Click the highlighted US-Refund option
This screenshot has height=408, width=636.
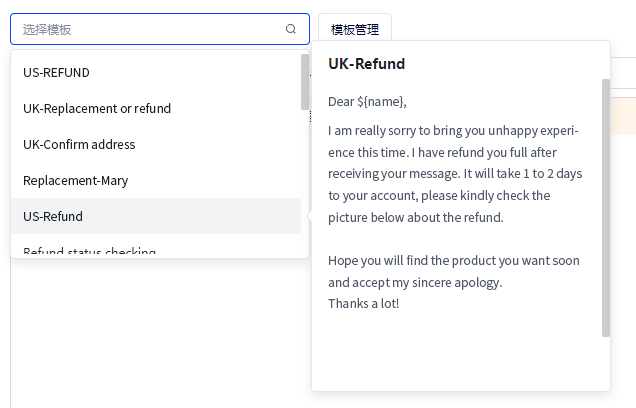(x=53, y=217)
